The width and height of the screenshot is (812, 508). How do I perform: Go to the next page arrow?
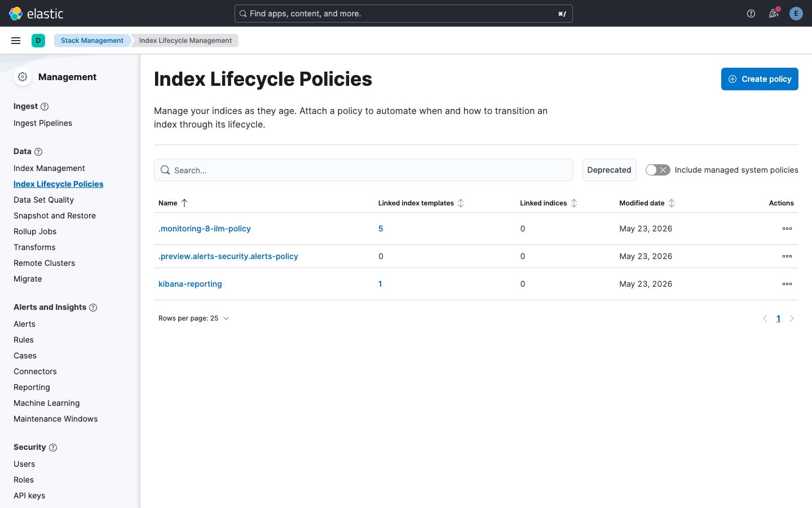(x=792, y=318)
